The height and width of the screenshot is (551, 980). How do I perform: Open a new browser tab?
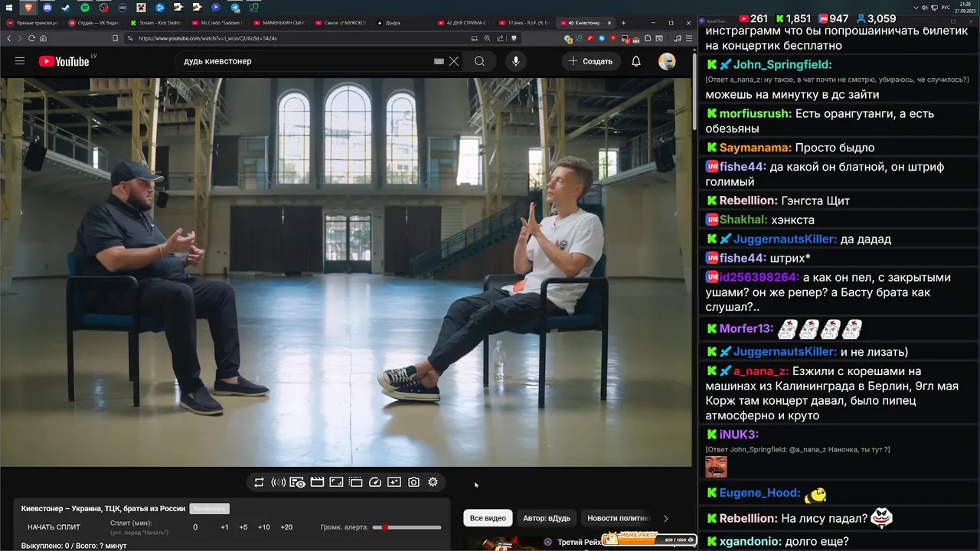[623, 23]
